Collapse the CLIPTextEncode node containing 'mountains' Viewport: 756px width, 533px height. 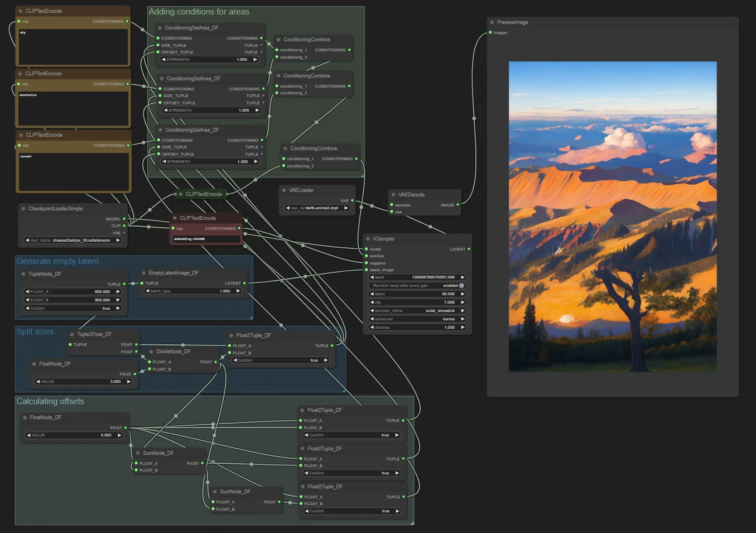(21, 74)
